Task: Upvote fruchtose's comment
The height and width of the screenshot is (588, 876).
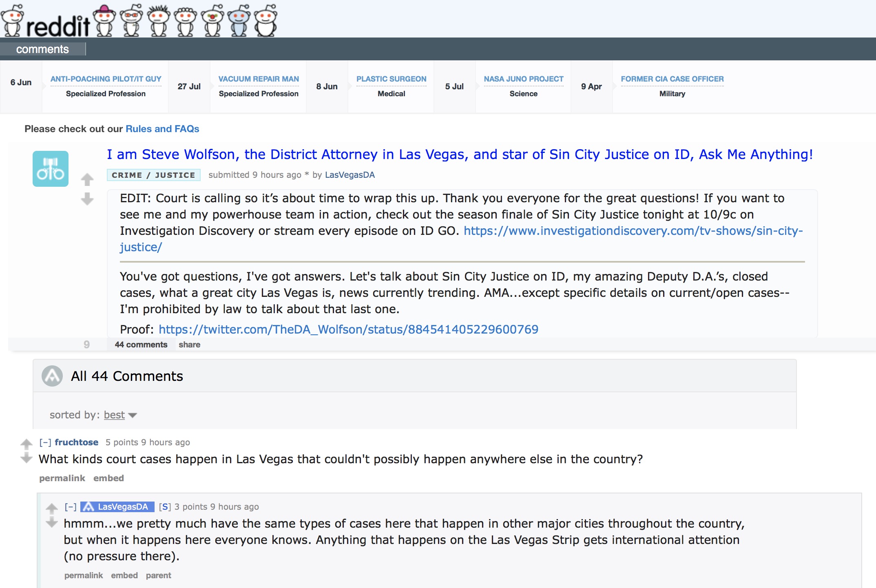Action: [27, 444]
